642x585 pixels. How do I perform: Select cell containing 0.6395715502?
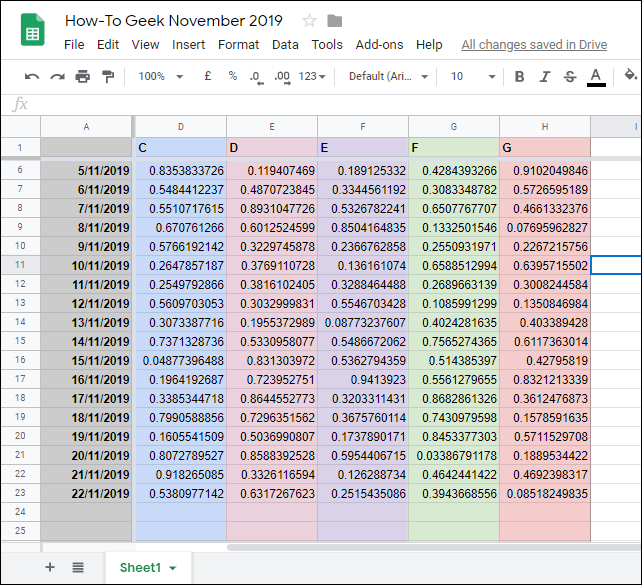click(545, 265)
